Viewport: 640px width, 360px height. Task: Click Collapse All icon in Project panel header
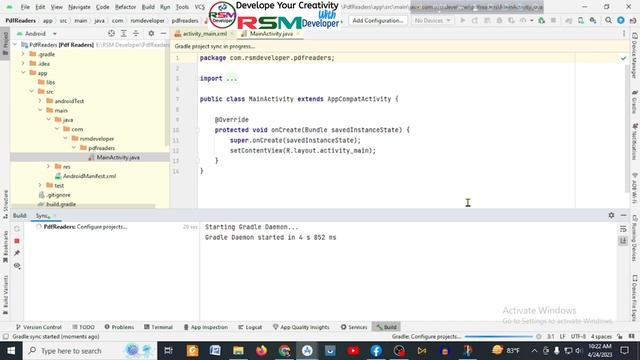click(x=136, y=33)
